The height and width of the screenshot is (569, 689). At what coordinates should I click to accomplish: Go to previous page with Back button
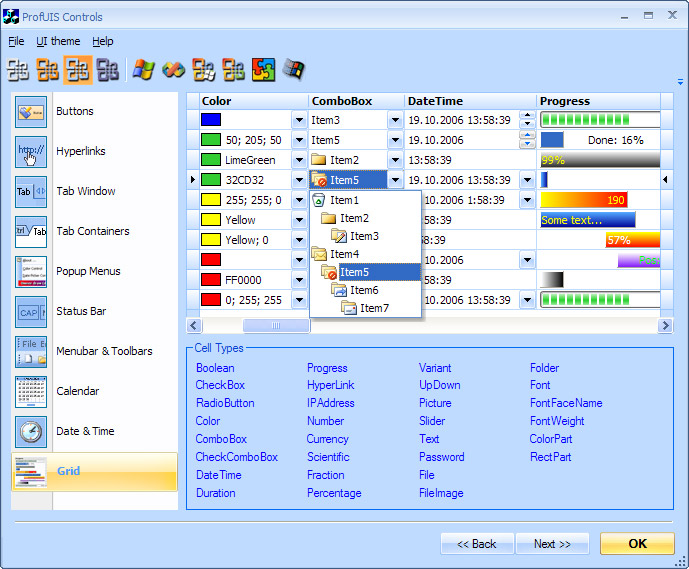pos(477,544)
